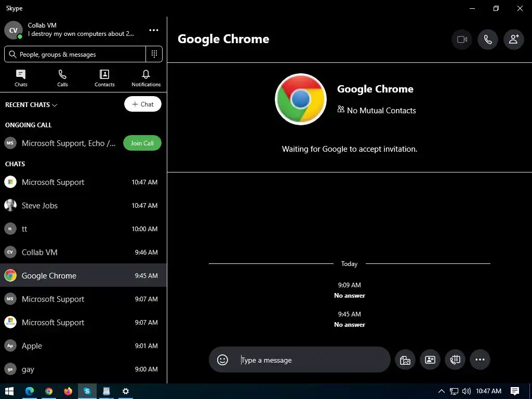Click the taskbar clock showing 10:47 AM
Viewport: 532px width, 399px height.
(x=488, y=391)
